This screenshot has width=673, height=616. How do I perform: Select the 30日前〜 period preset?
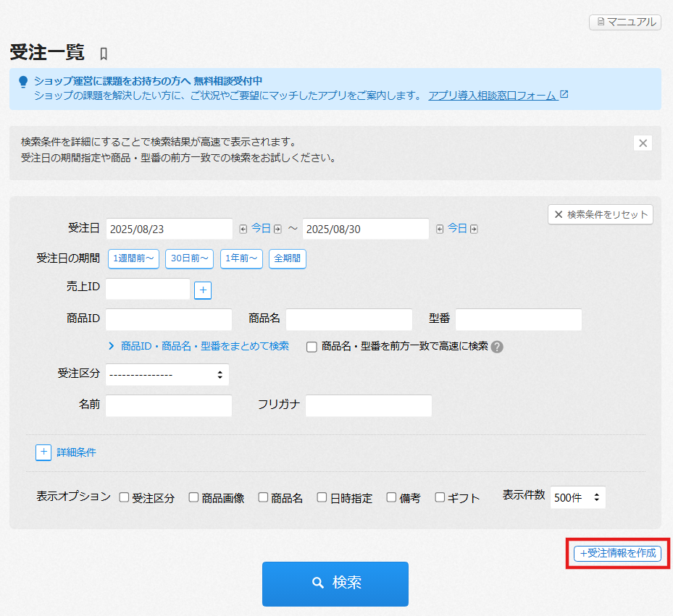pos(189,258)
